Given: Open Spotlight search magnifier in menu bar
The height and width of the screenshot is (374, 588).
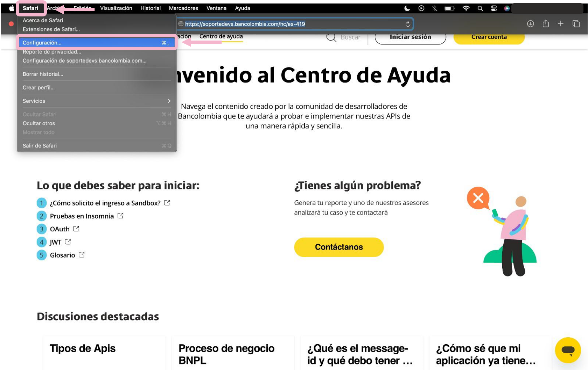Looking at the screenshot, I should (x=480, y=8).
